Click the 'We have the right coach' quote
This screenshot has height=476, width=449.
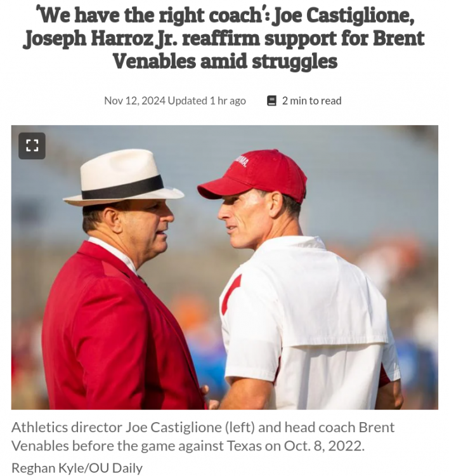click(151, 16)
